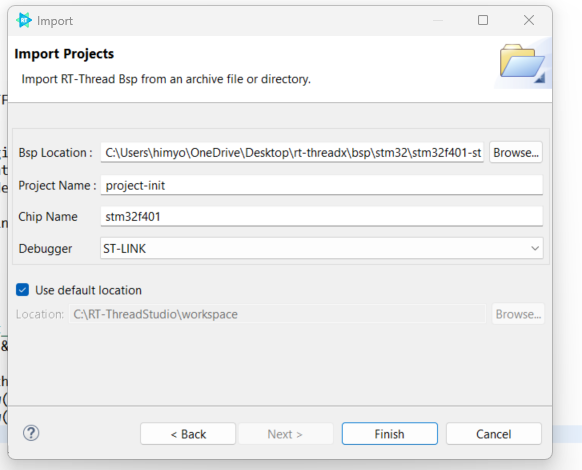
Task: Minimize the Import dialog window
Action: (x=438, y=20)
